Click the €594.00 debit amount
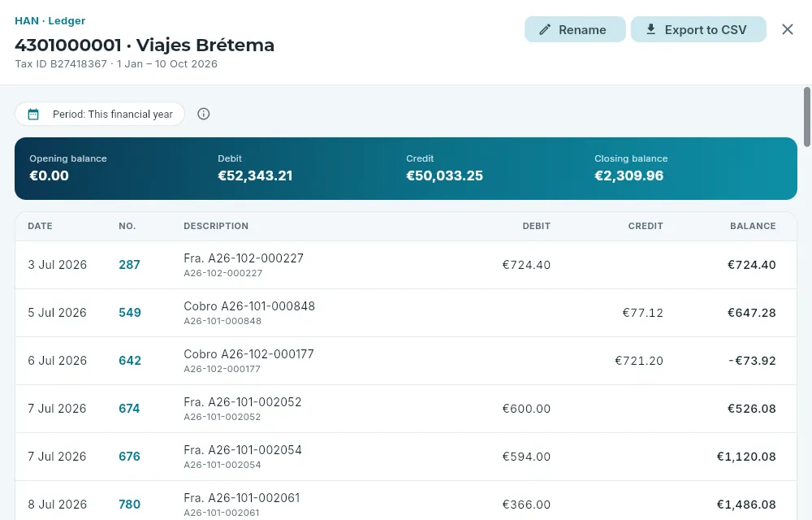 526,457
